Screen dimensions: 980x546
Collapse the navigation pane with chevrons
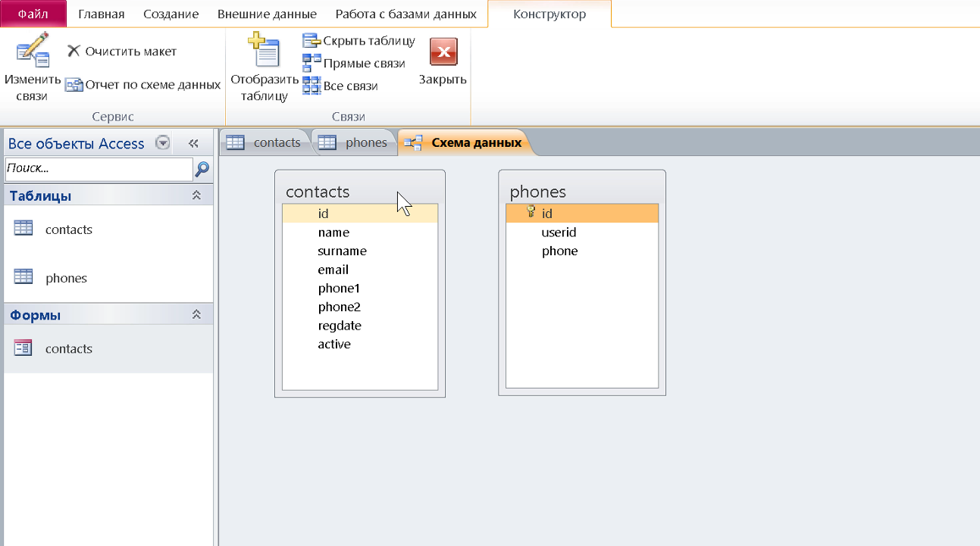point(193,143)
